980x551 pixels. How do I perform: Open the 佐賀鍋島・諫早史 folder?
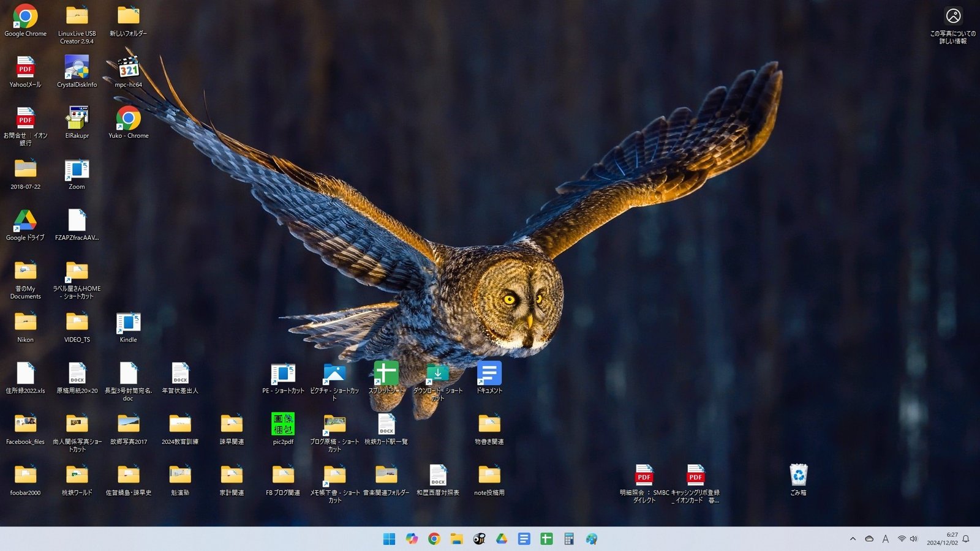128,480
